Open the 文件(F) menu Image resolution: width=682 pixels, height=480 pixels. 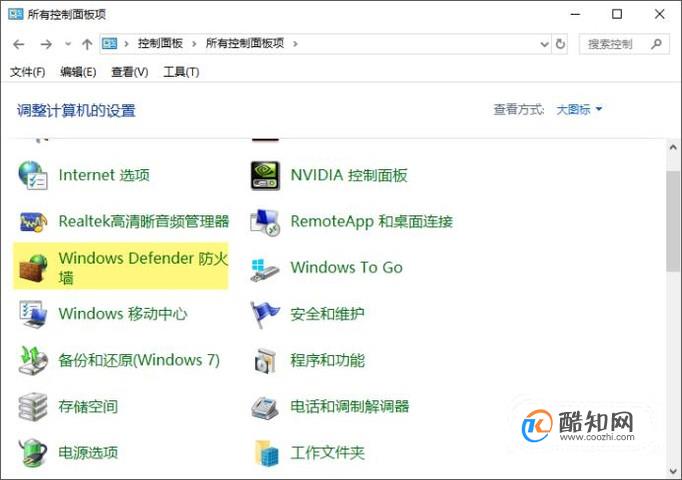tap(27, 72)
